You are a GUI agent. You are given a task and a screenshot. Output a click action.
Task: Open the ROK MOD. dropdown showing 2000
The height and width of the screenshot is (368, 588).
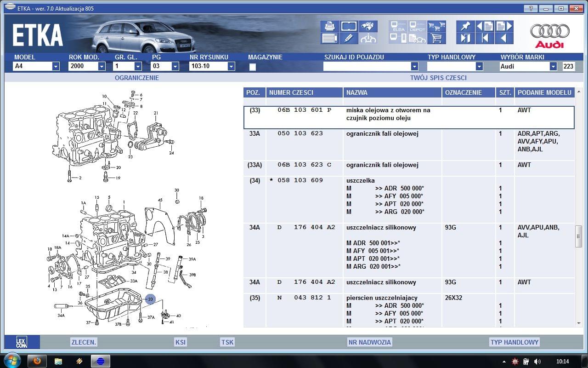tap(87, 66)
